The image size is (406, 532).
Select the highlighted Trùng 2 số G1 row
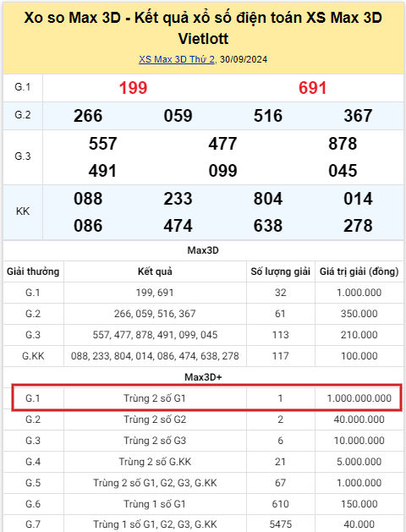[207, 398]
